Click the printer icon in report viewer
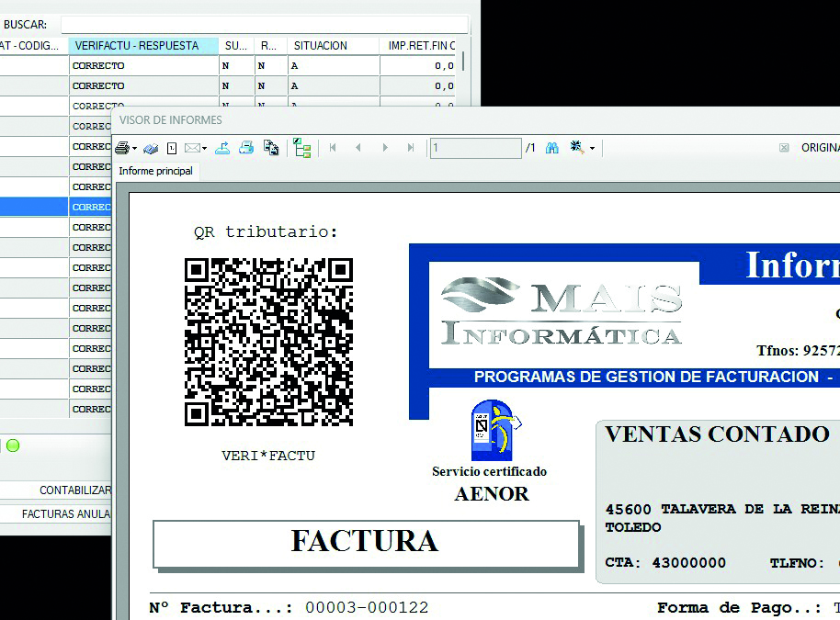The image size is (840, 620). click(121, 148)
